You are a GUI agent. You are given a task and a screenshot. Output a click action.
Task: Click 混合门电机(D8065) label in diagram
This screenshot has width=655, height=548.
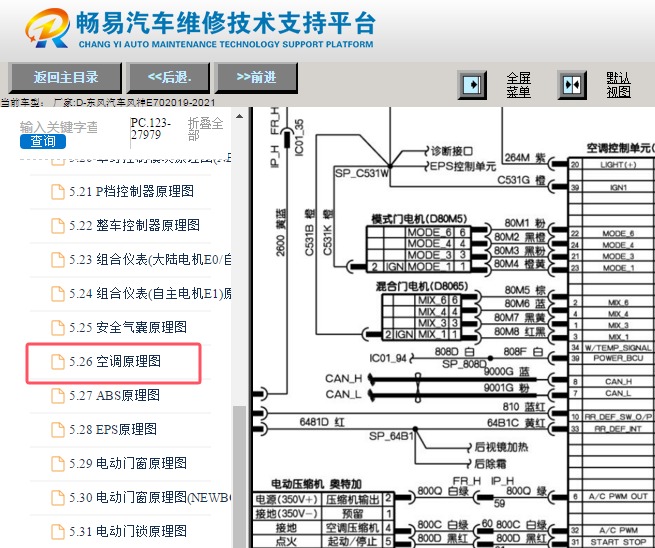[x=422, y=286]
